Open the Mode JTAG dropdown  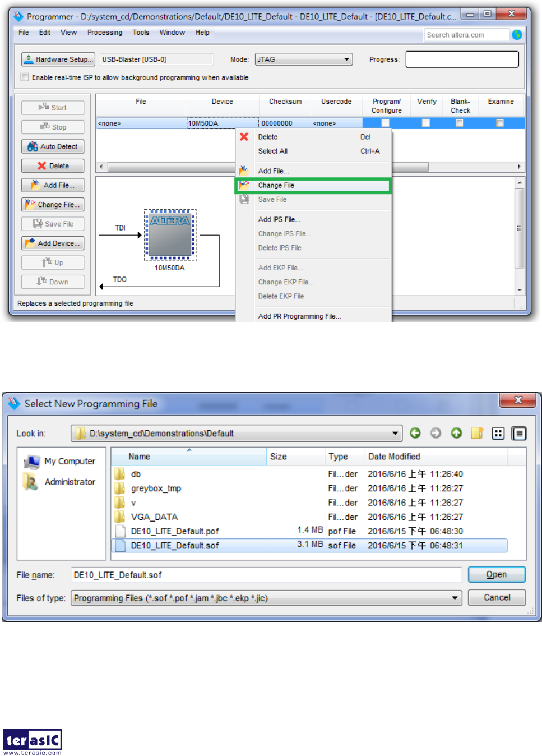[x=304, y=59]
